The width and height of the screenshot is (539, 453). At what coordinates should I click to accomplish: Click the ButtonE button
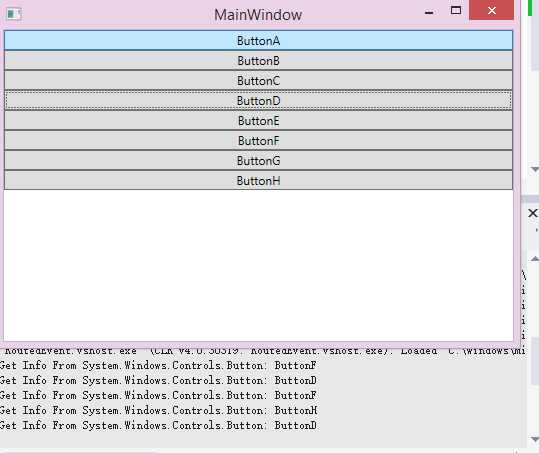click(258, 120)
